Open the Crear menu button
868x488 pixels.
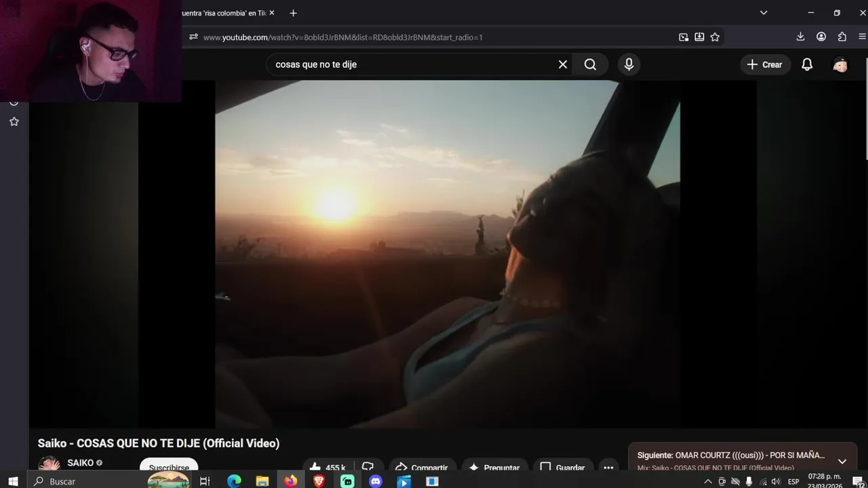[x=764, y=64]
